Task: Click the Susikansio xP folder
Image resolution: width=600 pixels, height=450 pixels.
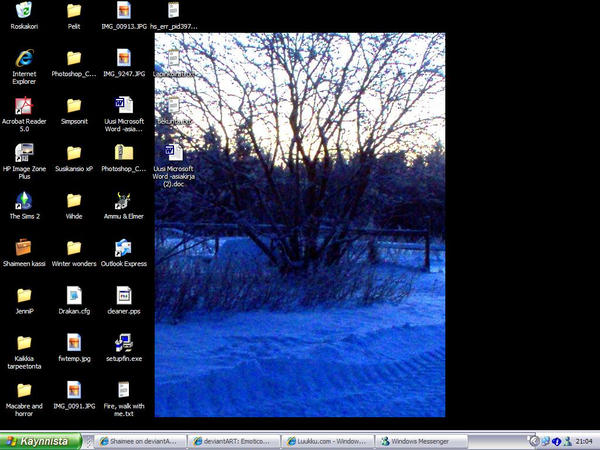Action: pos(74,158)
